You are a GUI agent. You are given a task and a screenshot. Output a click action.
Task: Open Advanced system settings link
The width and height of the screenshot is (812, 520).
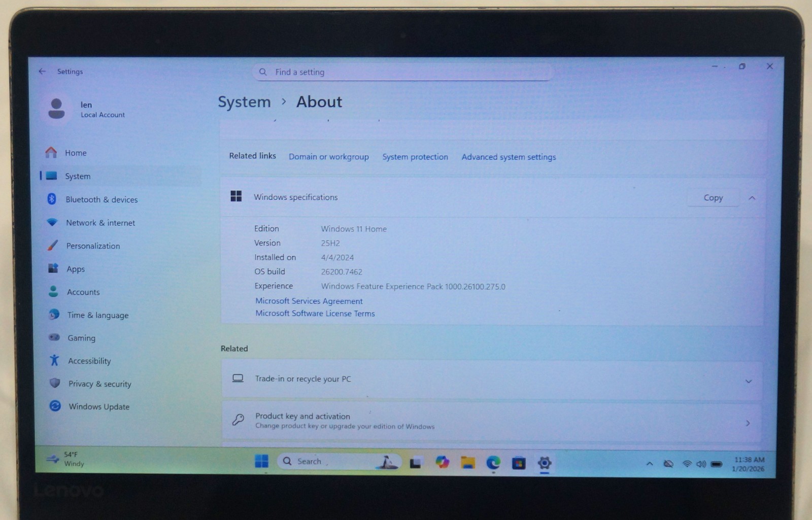click(509, 157)
